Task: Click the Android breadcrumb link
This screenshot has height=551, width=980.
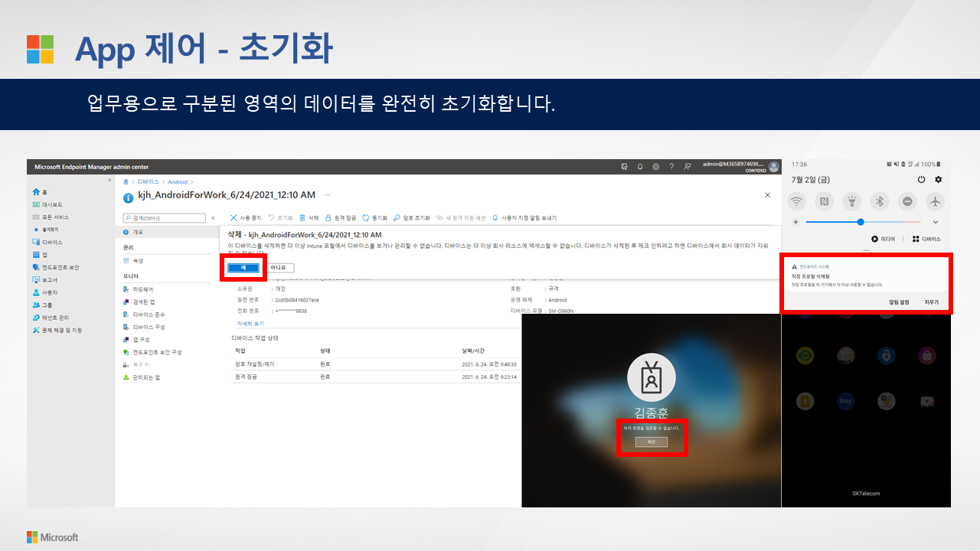Action: tap(178, 182)
